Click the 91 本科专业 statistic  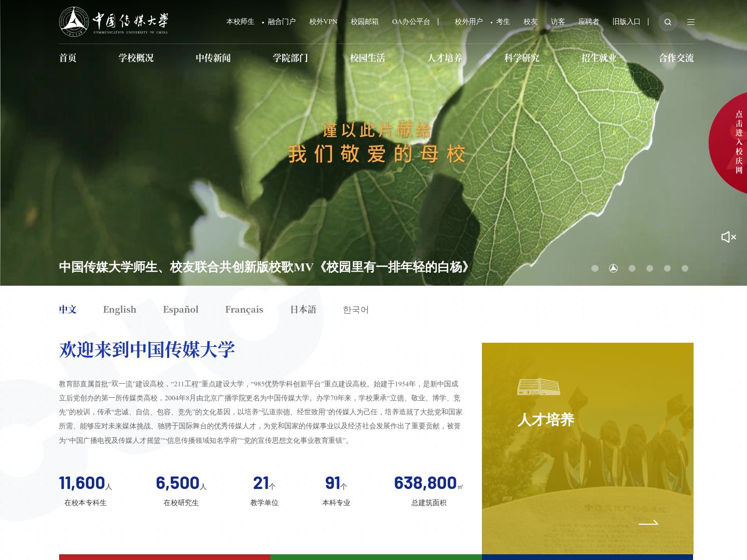(336, 490)
